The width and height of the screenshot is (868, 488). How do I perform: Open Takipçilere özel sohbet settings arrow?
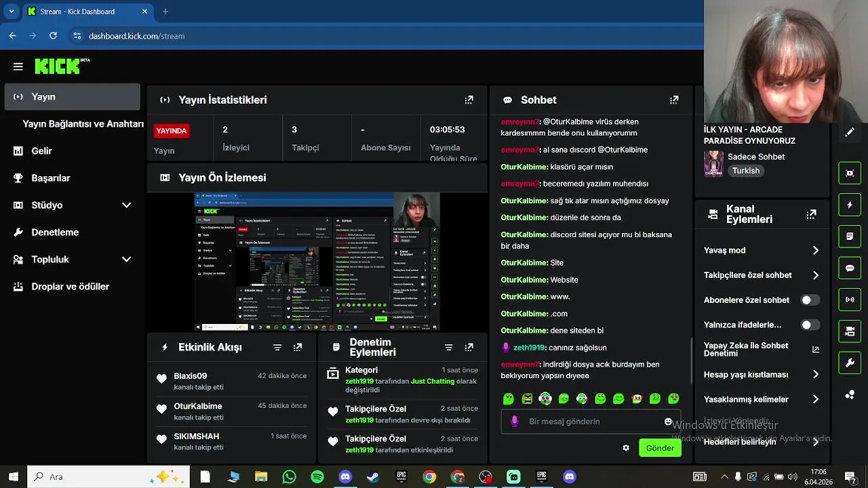click(816, 275)
